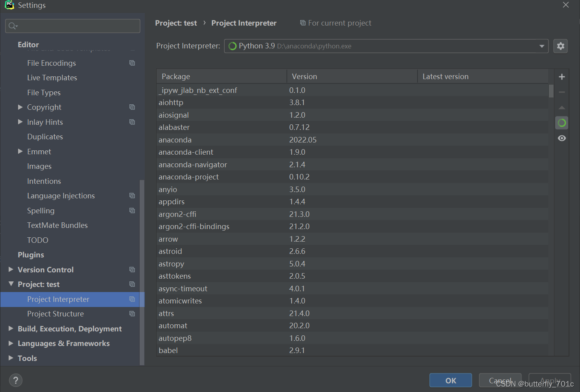Select the async-timeout package row
Viewport: 580px width, 392px height.
click(x=352, y=288)
